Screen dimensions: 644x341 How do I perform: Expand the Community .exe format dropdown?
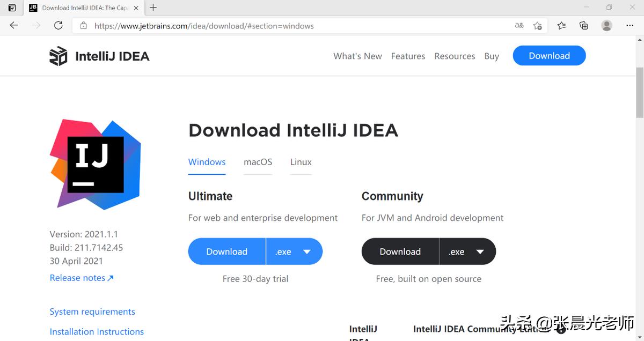480,251
